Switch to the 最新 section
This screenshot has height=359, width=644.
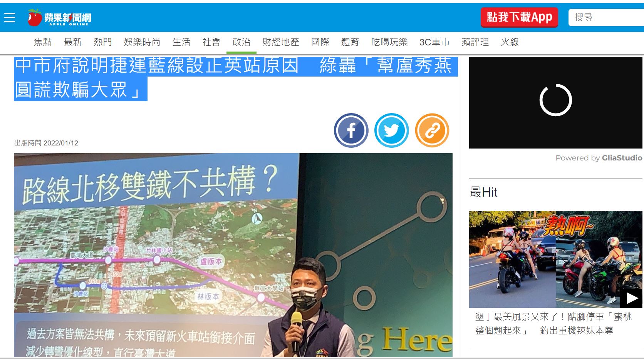coord(73,42)
